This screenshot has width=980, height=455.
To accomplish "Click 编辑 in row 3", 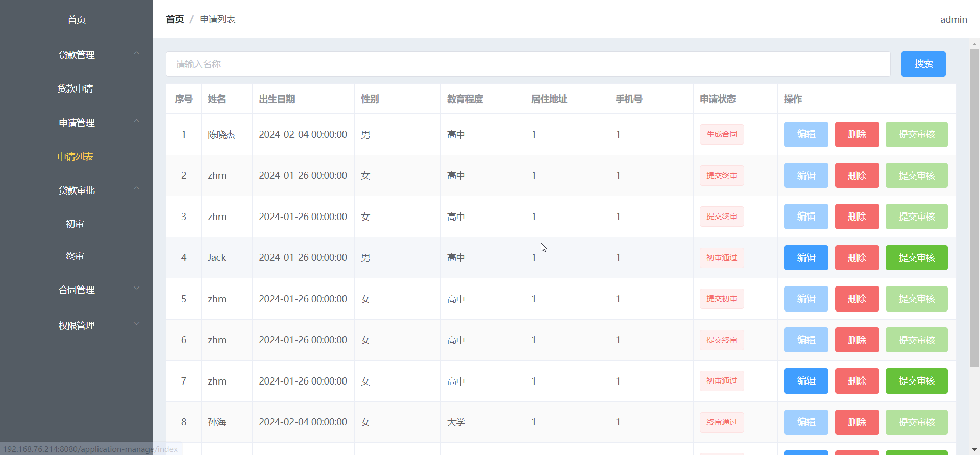I will pyautogui.click(x=806, y=217).
